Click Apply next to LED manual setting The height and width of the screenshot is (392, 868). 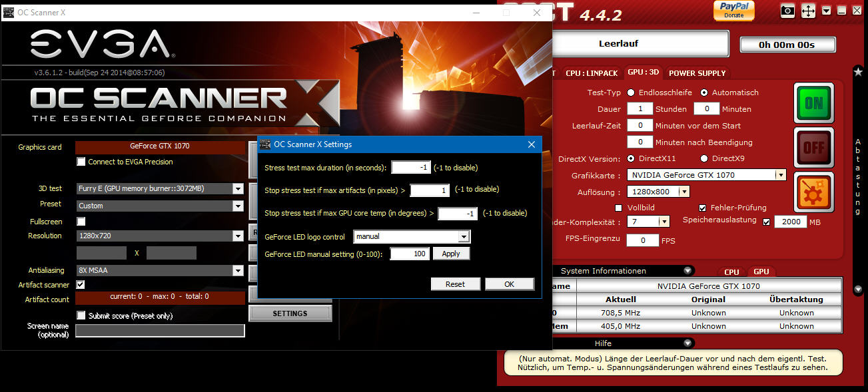click(x=451, y=254)
